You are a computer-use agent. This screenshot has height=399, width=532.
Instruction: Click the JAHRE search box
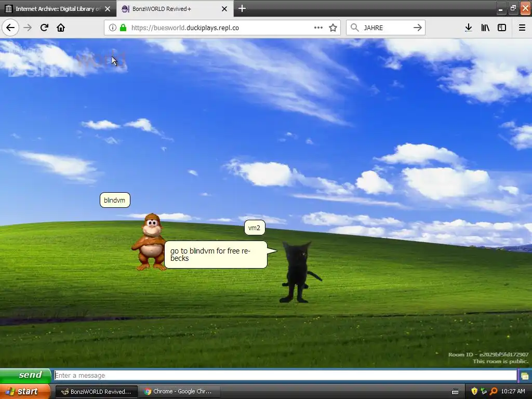point(387,28)
